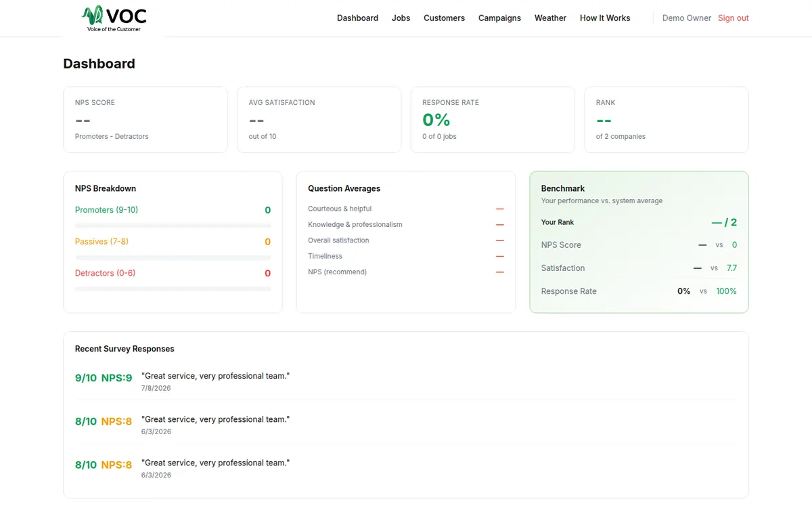Click the Knowledge & professionalism row
The image size is (812, 508).
(406, 224)
